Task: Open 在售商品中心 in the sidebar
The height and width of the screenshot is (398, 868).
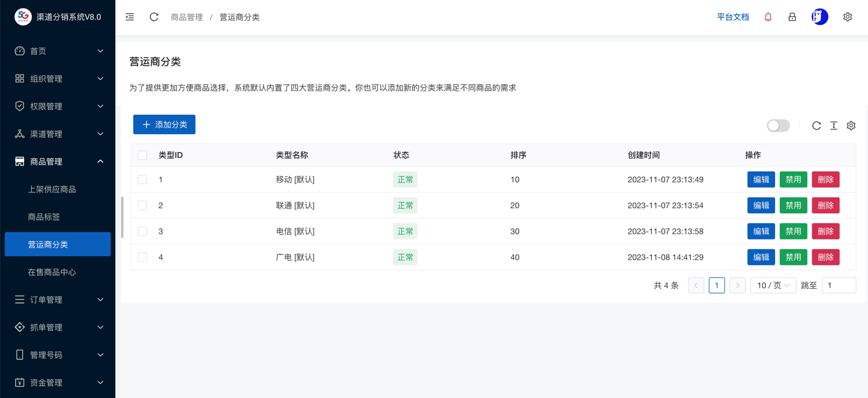Action: [x=52, y=272]
